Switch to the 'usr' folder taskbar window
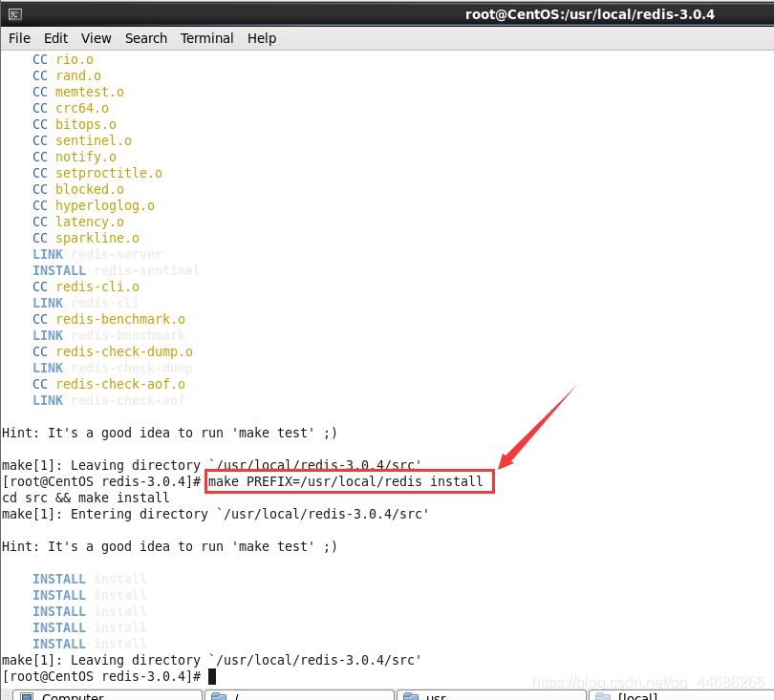This screenshot has width=774, height=700. pyautogui.click(x=491, y=695)
